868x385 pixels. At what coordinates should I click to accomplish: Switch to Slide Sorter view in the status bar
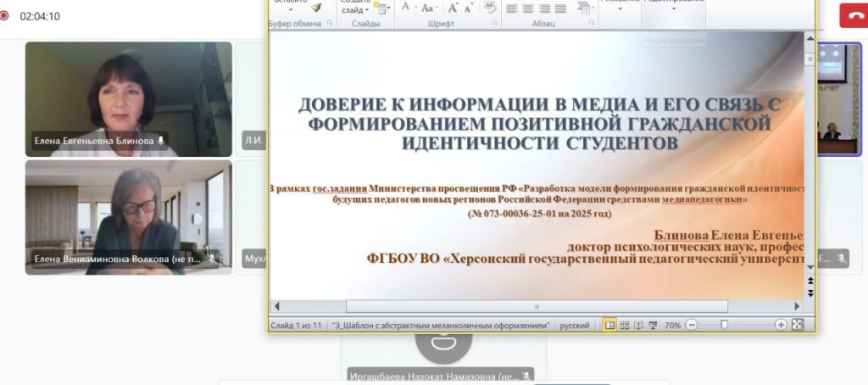pyautogui.click(x=625, y=325)
